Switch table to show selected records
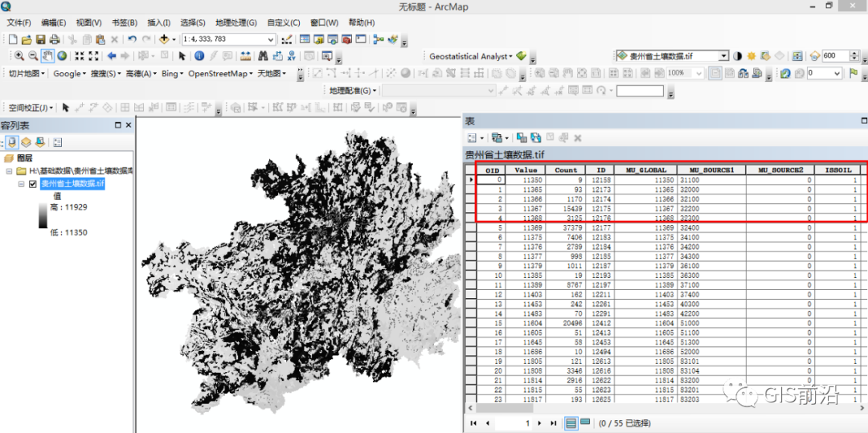868x433 pixels. [585, 423]
